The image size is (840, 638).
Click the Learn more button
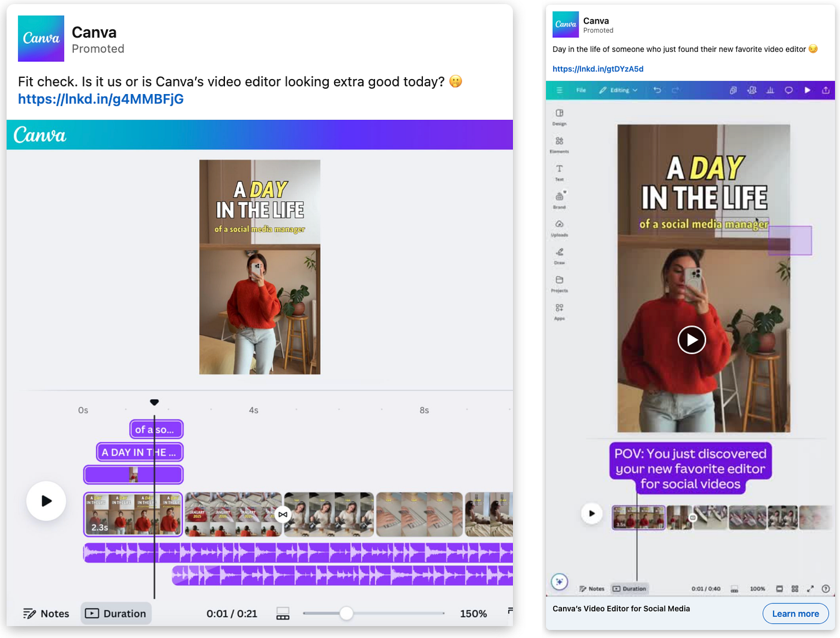point(796,614)
